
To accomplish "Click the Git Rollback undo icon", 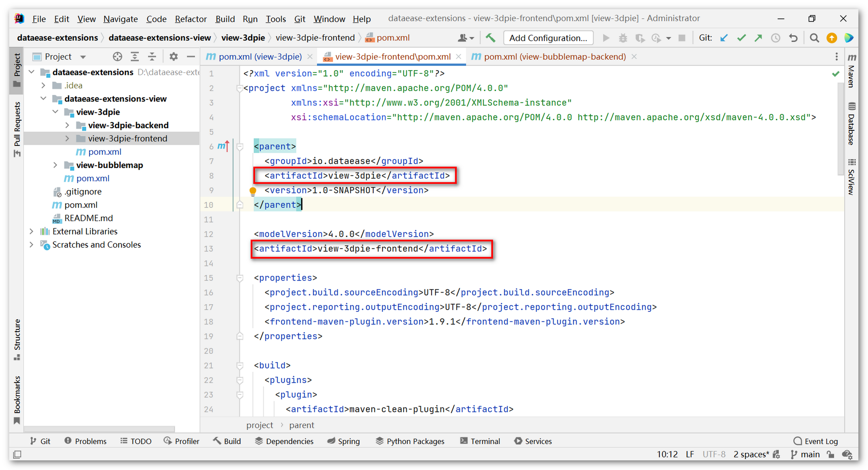I will click(793, 38).
